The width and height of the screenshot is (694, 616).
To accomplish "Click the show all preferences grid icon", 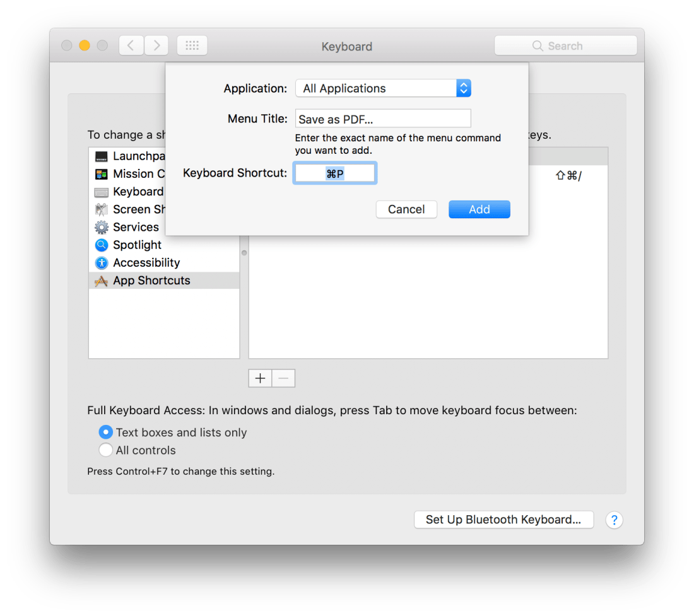I will click(192, 45).
